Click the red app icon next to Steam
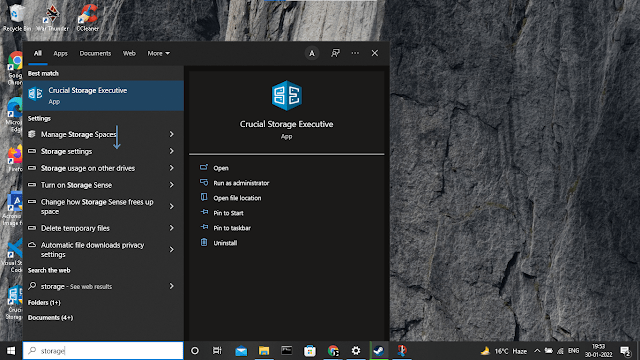This screenshot has width=640, height=360. coord(402,351)
